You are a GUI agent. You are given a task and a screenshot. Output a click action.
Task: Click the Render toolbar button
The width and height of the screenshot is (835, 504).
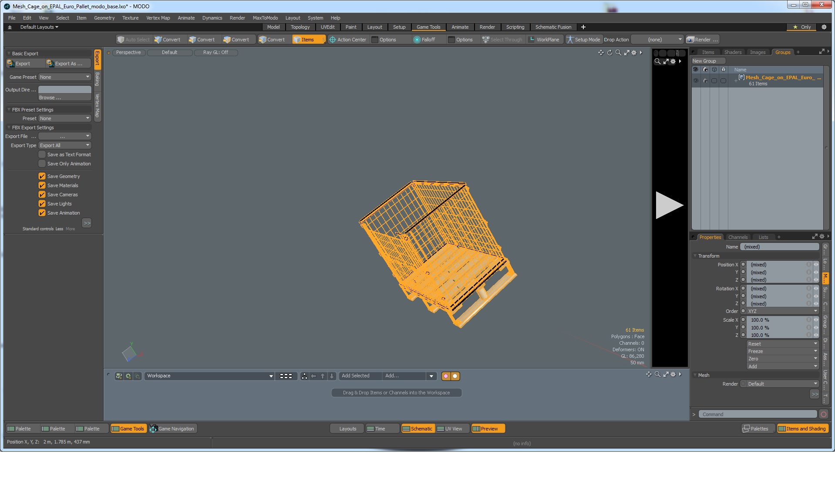coord(702,40)
